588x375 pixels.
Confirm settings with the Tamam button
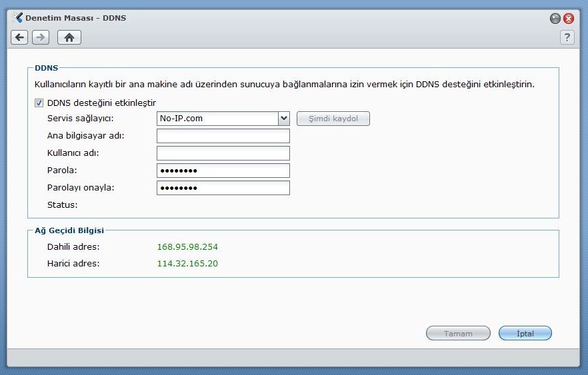[458, 333]
